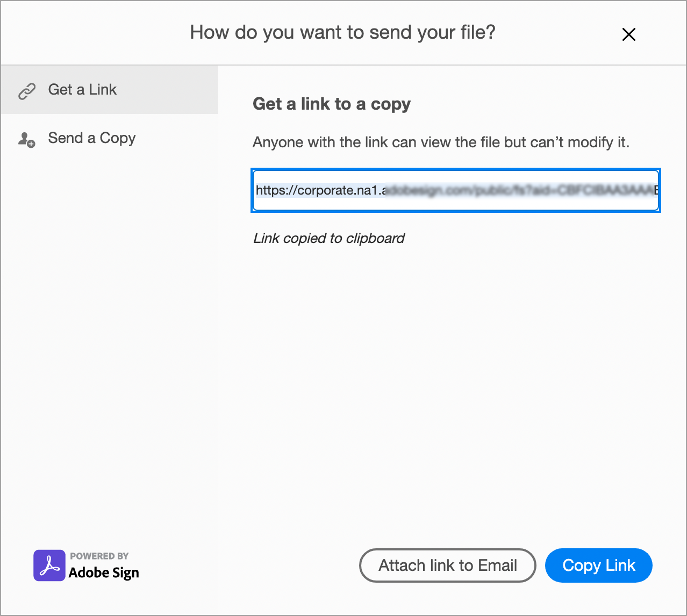Click the POWERED BY label
Viewport: 687px width, 616px height.
(x=99, y=556)
